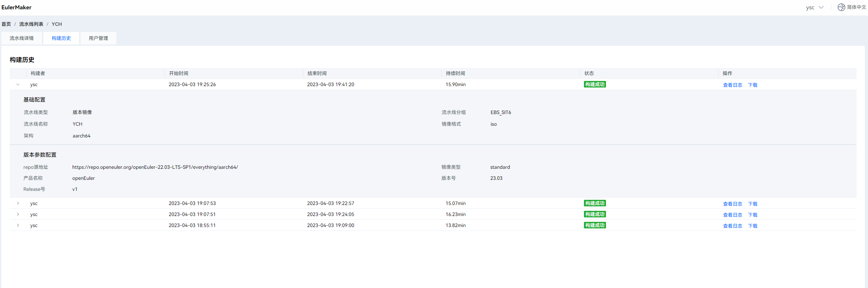The image size is (868, 288).
Task: Collapse the expanded 19:25:26 build row
Action: [18, 84]
